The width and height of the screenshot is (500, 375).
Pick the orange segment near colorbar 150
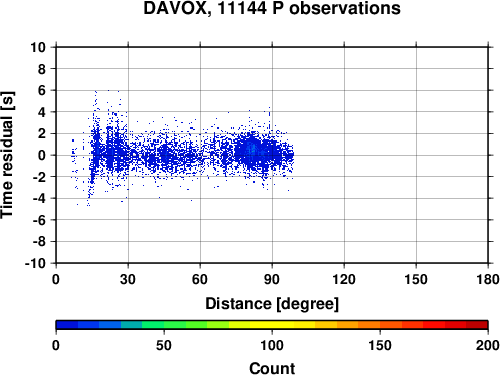380,325
